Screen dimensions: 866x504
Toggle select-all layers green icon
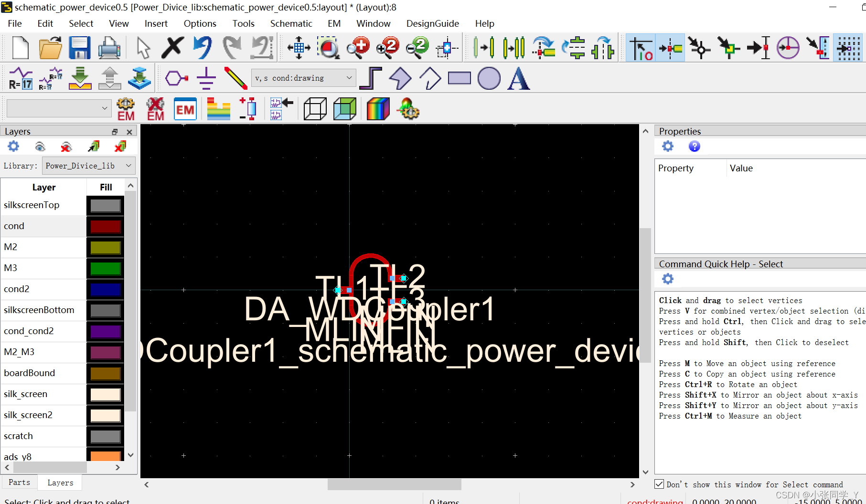pyautogui.click(x=94, y=147)
